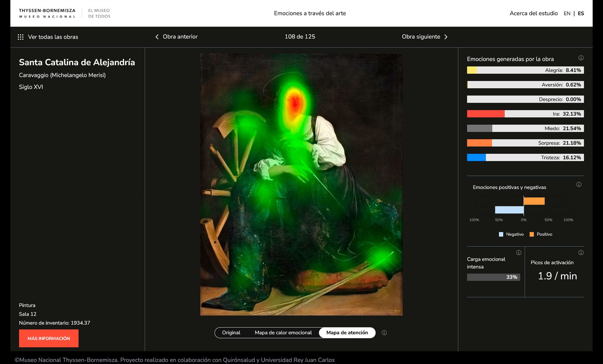Click the Alegría 8.41% bar
Viewport: 603px width, 364px height.
pos(525,70)
